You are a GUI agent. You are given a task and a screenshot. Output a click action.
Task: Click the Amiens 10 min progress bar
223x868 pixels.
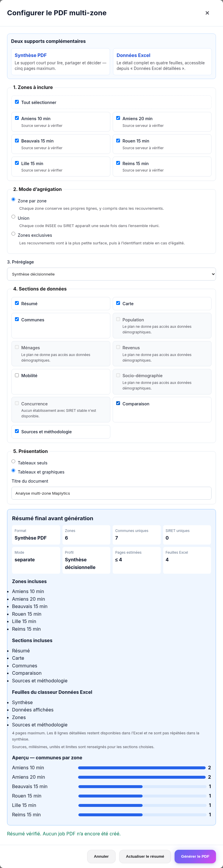pos(142,768)
